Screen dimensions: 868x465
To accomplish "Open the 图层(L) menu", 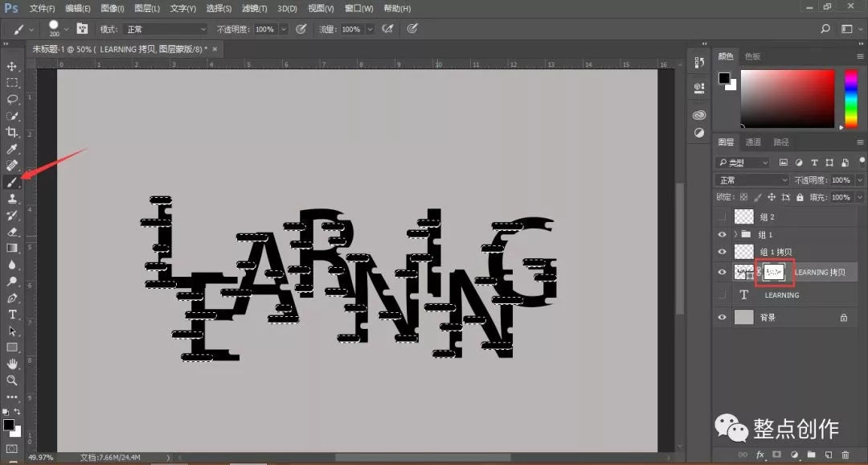I will 147,8.
